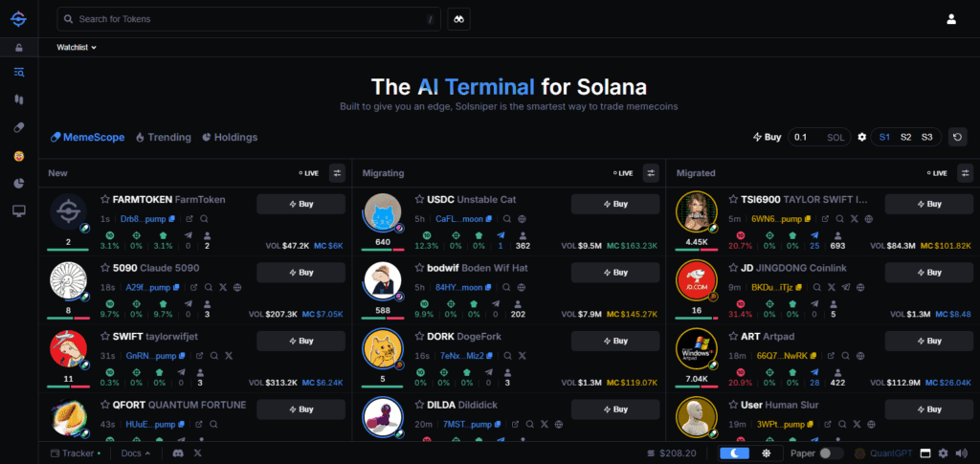This screenshot has height=464, width=980.
Task: Switch to the Holdings tab
Action: point(230,137)
